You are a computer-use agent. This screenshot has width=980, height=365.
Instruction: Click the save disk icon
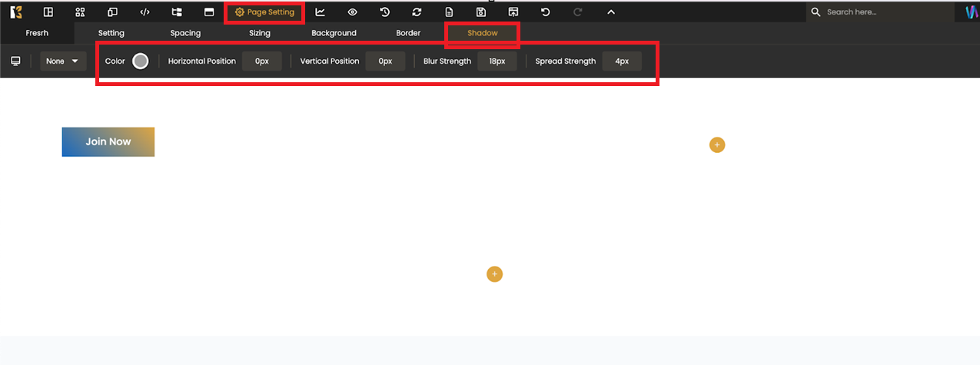click(x=481, y=12)
